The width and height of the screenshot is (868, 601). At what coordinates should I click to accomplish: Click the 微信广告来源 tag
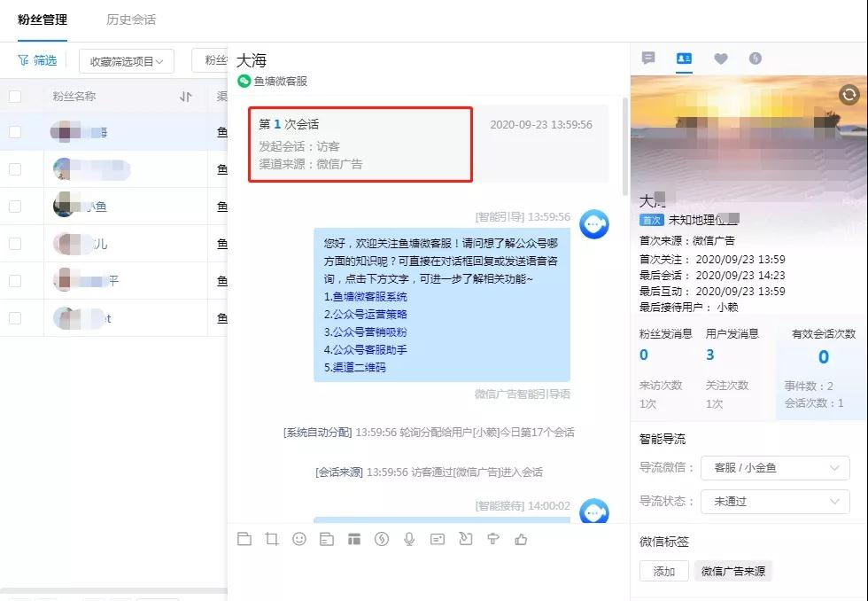[733, 571]
